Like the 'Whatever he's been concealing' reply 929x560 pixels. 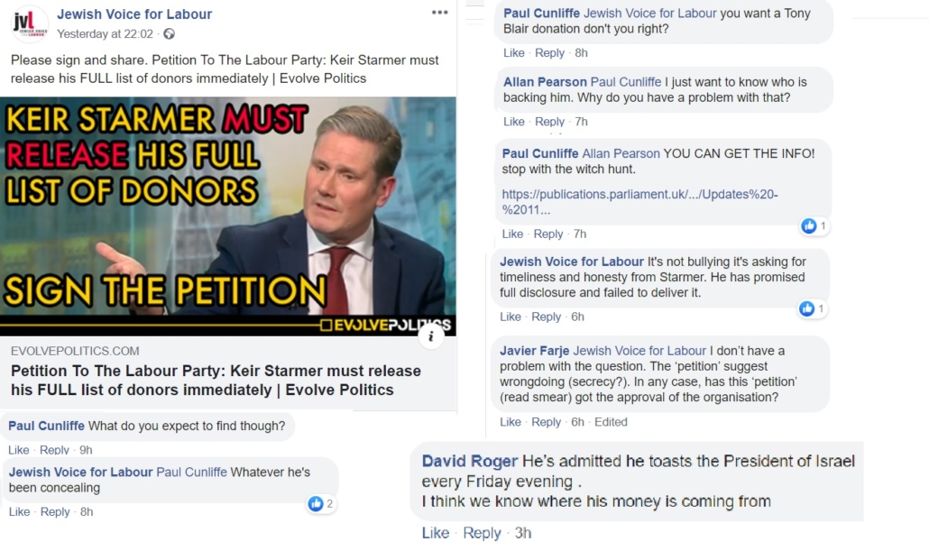pyautogui.click(x=20, y=511)
